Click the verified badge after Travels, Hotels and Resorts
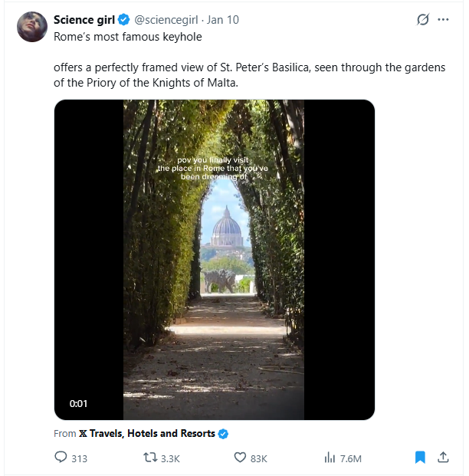This screenshot has width=469, height=476. coord(223,434)
